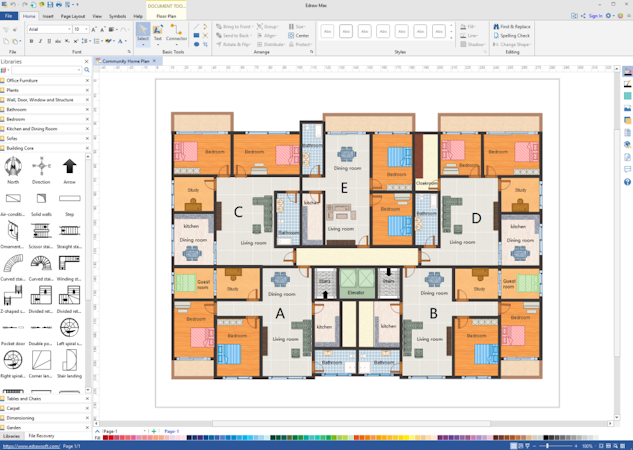This screenshot has width=633, height=450.
Task: Close the Community Home Plan document tab
Action: pyautogui.click(x=154, y=61)
